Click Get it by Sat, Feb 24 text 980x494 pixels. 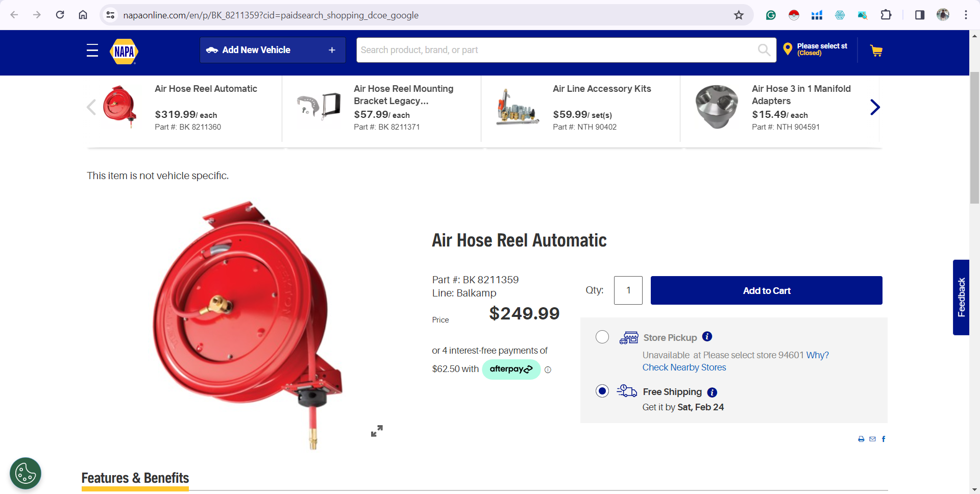[x=683, y=407]
